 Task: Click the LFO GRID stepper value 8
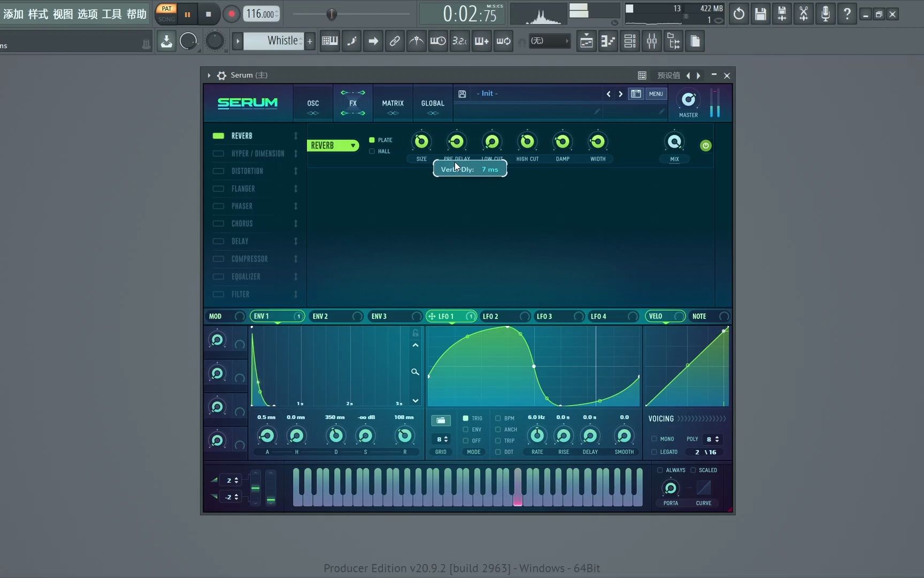(441, 439)
